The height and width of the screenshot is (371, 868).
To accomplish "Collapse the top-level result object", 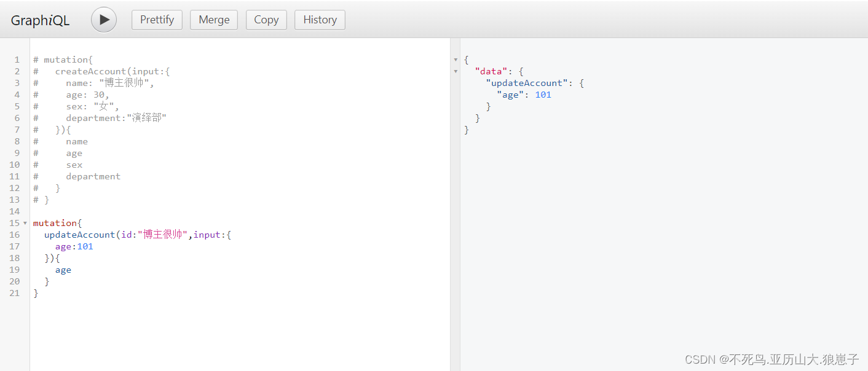I will pos(456,60).
